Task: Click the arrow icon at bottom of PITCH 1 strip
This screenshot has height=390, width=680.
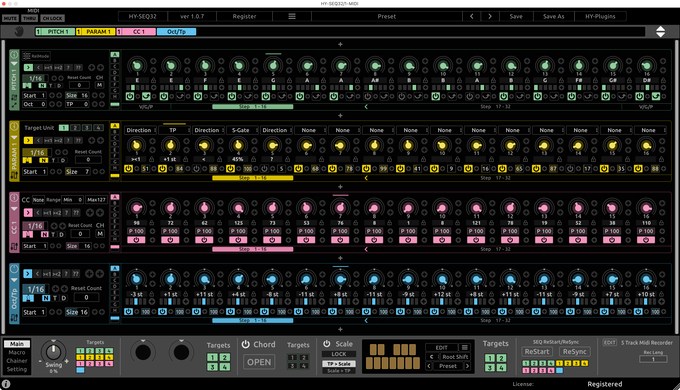Action: [14, 104]
